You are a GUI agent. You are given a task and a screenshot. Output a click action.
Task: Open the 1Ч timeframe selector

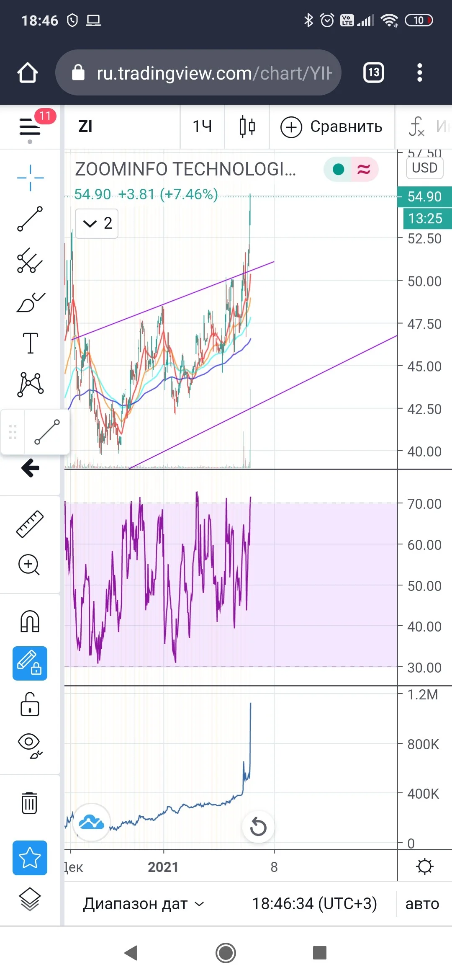[203, 126]
